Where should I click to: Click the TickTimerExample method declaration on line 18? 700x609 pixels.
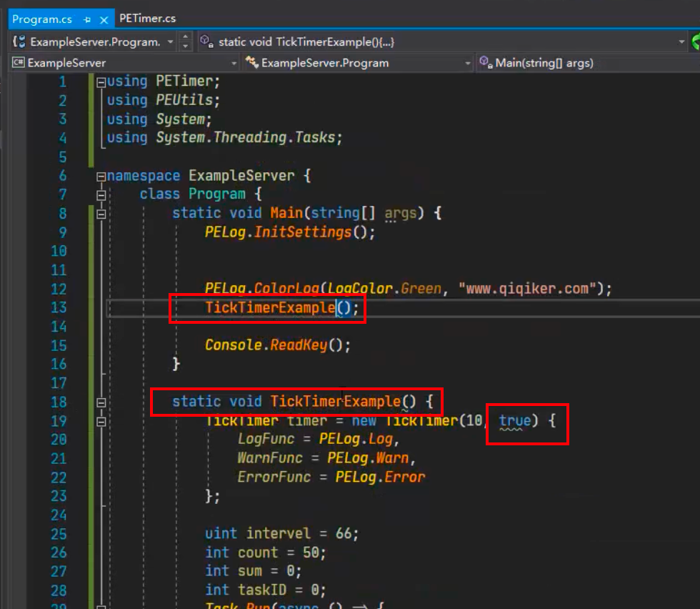point(303,401)
